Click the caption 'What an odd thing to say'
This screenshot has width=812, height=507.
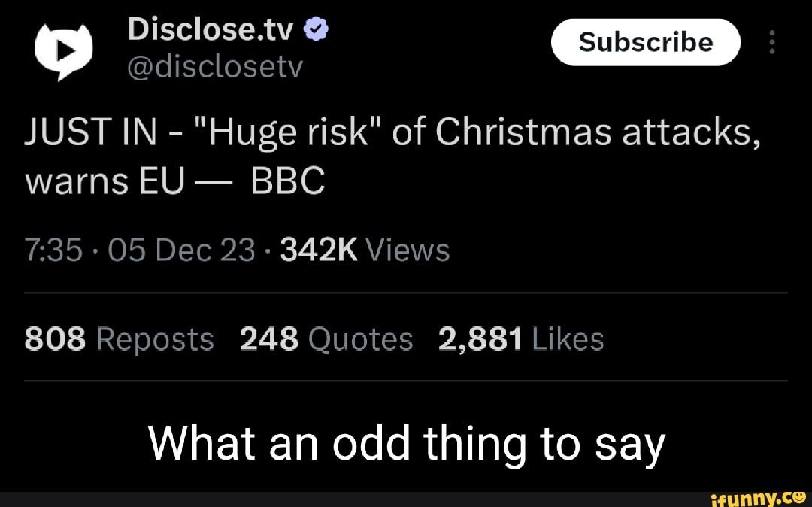pos(406,443)
